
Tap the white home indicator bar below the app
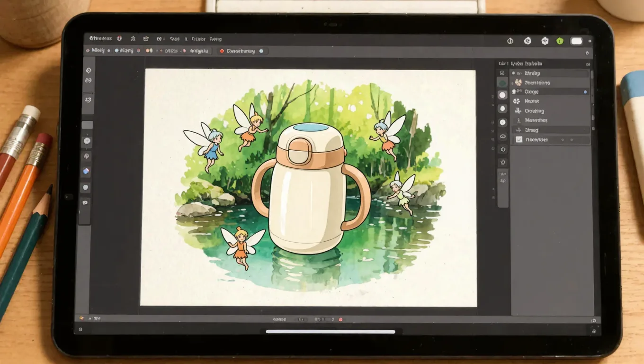pos(331,332)
